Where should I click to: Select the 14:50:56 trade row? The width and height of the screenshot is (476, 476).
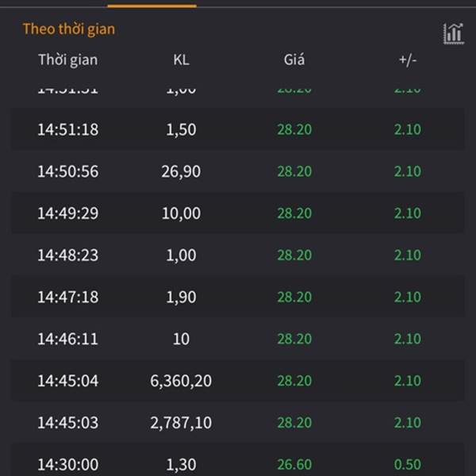tap(238, 171)
